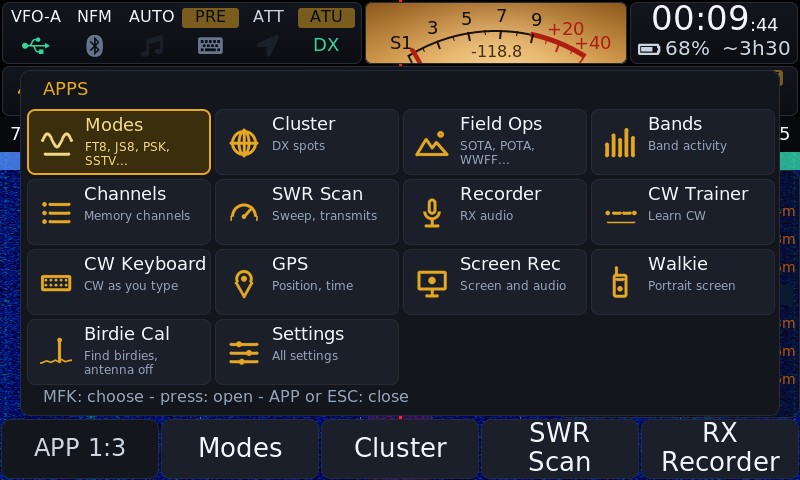Click the 00:09:44 clock display
The height and width of the screenshot is (480, 800).
715,19
